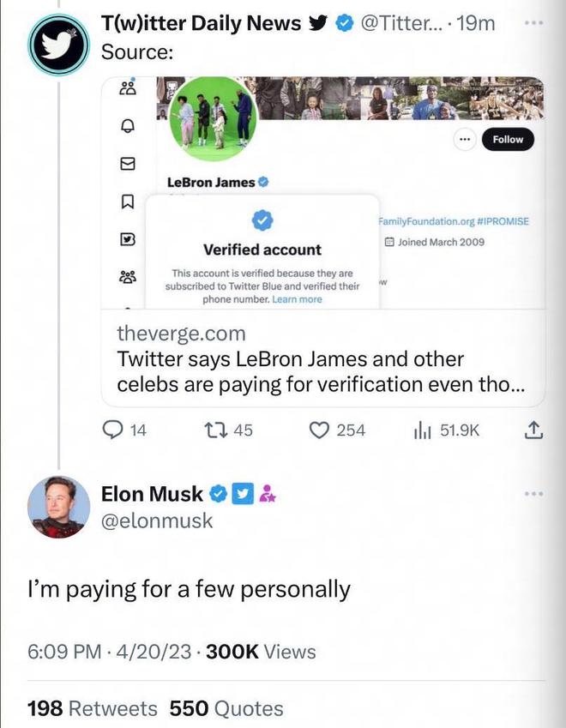Open Elon Musk profile picture
This screenshot has height=728, width=566.
pyautogui.click(x=58, y=506)
